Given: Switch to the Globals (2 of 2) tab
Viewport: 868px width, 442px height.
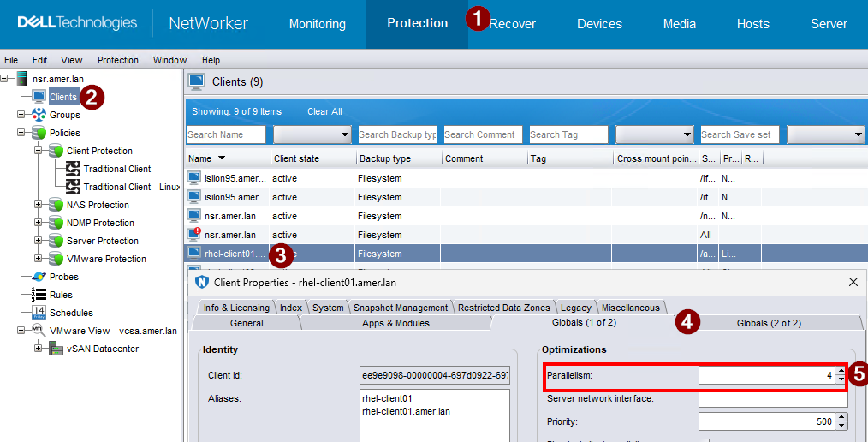Looking at the screenshot, I should click(x=768, y=323).
